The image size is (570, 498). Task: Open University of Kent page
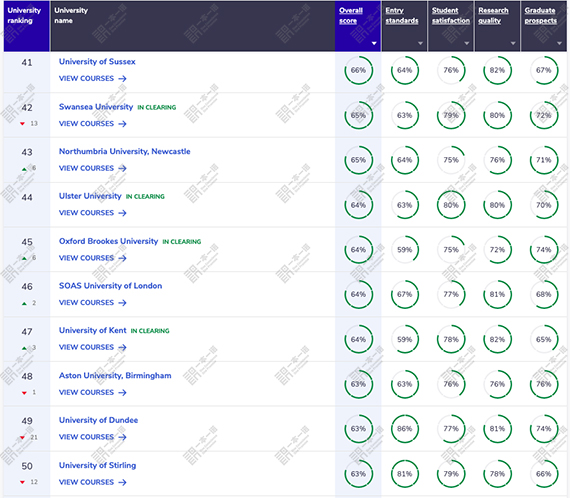93,330
